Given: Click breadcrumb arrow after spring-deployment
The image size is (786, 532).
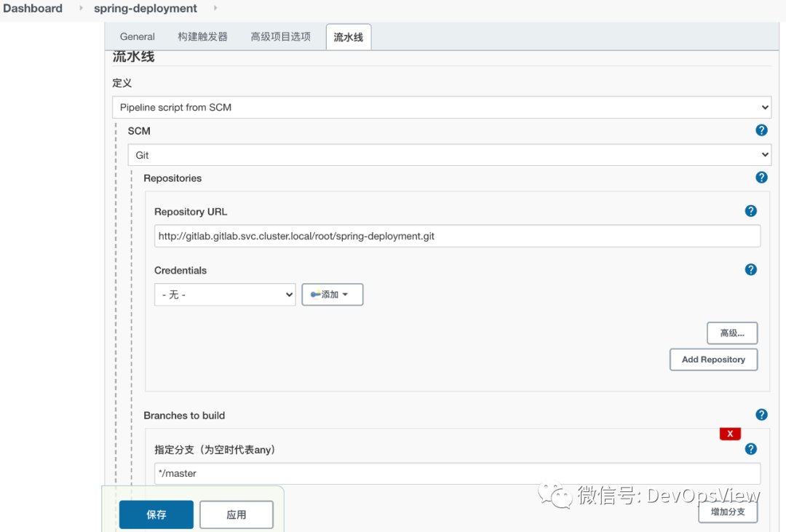Looking at the screenshot, I should pos(215,8).
